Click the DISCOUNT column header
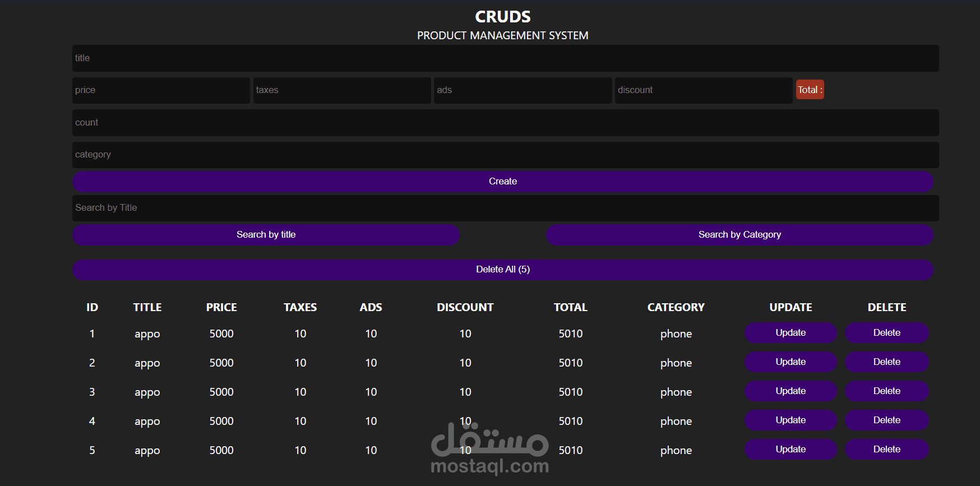Screen dimensions: 980x486 point(465,307)
